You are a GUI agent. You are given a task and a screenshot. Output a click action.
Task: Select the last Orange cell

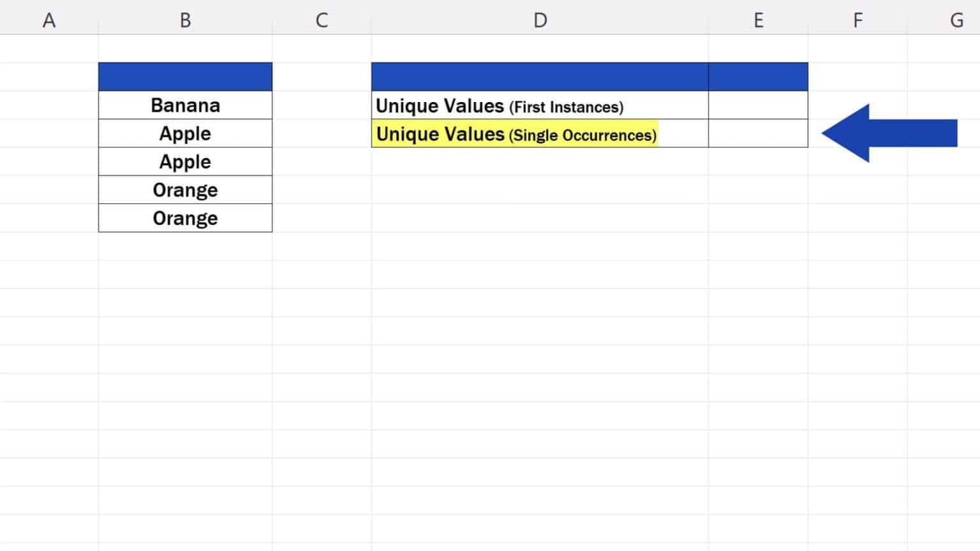click(x=185, y=217)
